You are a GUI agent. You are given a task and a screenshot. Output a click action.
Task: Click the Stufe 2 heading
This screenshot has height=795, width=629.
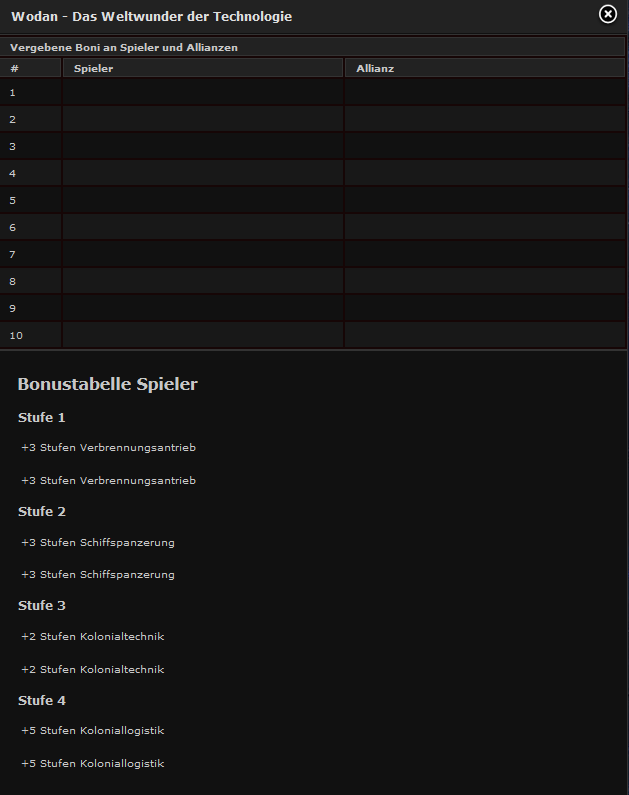(x=42, y=512)
